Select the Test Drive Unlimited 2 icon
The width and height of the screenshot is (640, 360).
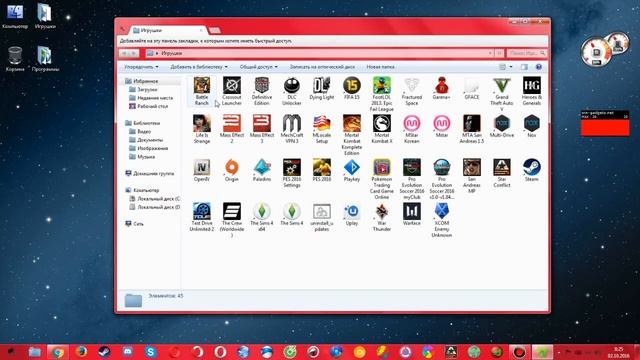202,217
